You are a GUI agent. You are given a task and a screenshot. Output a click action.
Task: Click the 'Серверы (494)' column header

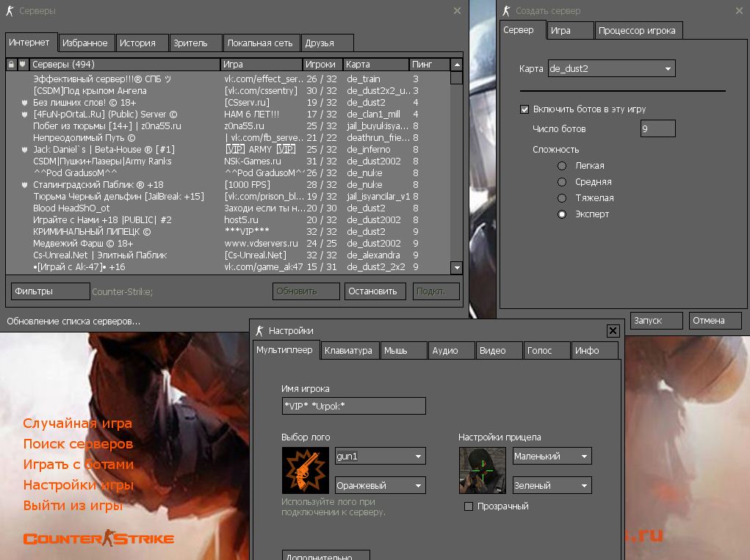tap(125, 64)
